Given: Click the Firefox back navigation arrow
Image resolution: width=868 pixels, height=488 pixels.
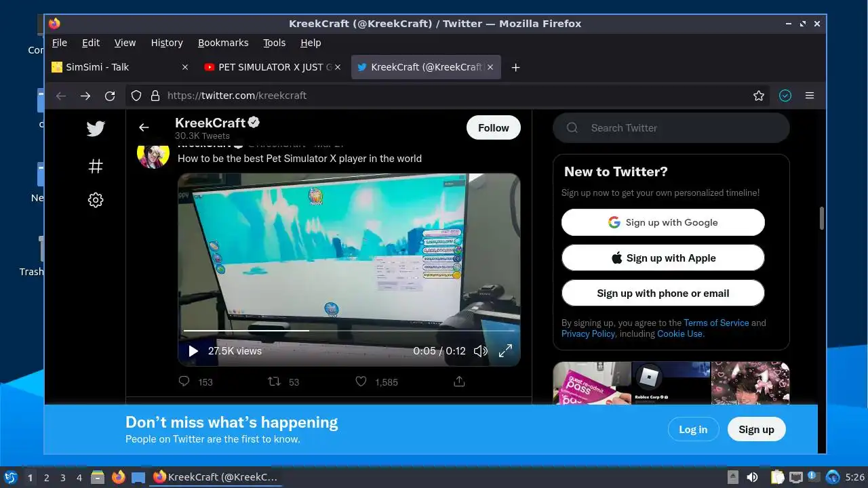Looking at the screenshot, I should [x=61, y=96].
